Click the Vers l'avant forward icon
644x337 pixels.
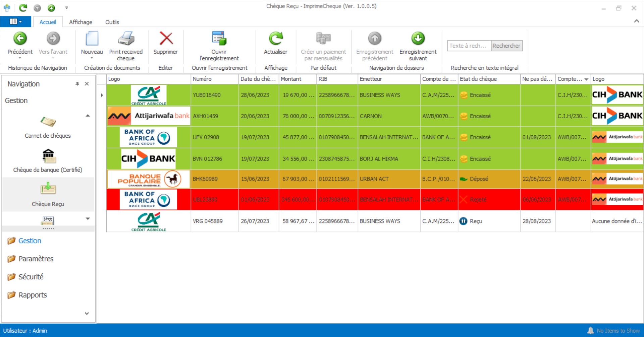coord(53,39)
